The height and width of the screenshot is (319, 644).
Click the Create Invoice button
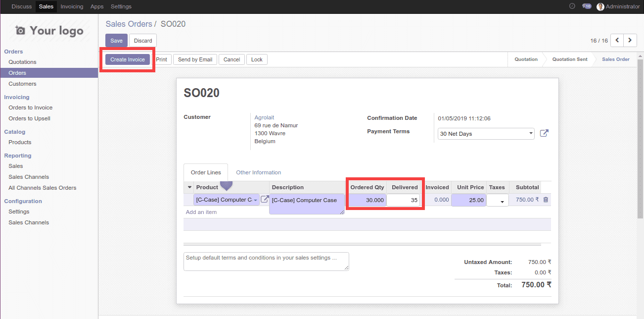(128, 59)
